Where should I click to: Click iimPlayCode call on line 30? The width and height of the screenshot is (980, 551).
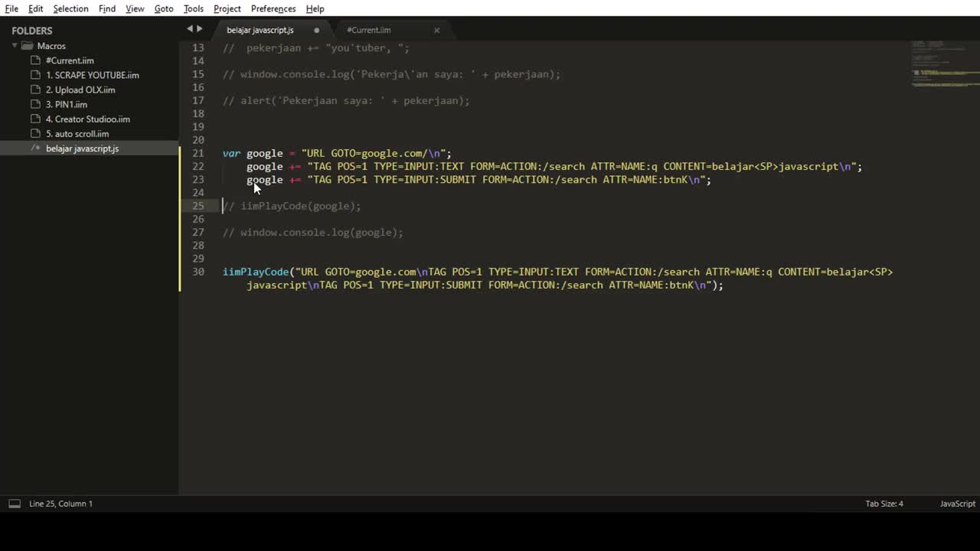(x=256, y=272)
